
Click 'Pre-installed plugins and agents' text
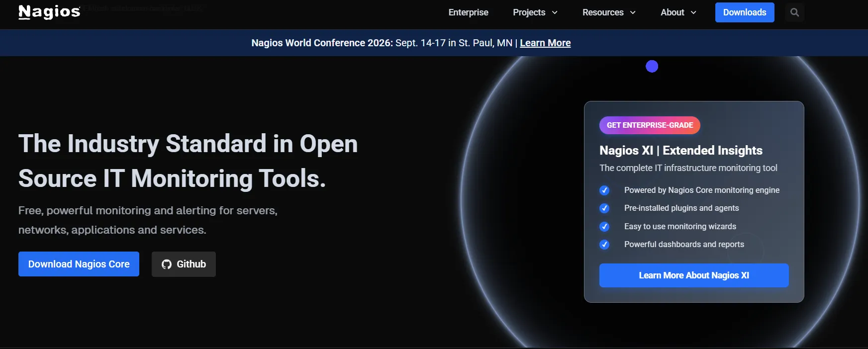pyautogui.click(x=681, y=208)
